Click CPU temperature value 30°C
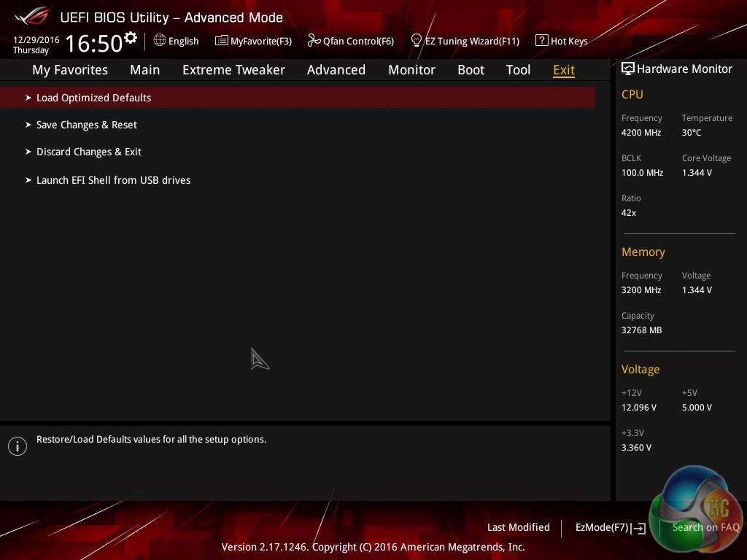The height and width of the screenshot is (560, 747). click(692, 133)
